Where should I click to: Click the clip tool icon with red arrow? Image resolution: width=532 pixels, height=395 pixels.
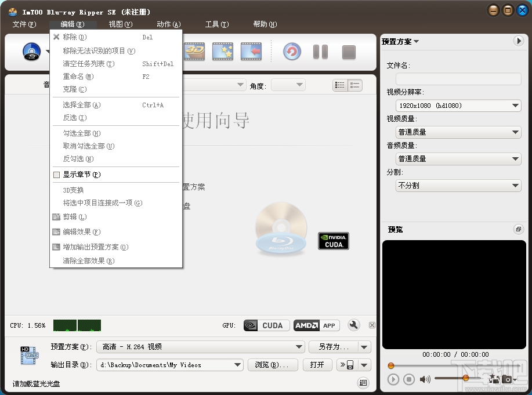[251, 52]
